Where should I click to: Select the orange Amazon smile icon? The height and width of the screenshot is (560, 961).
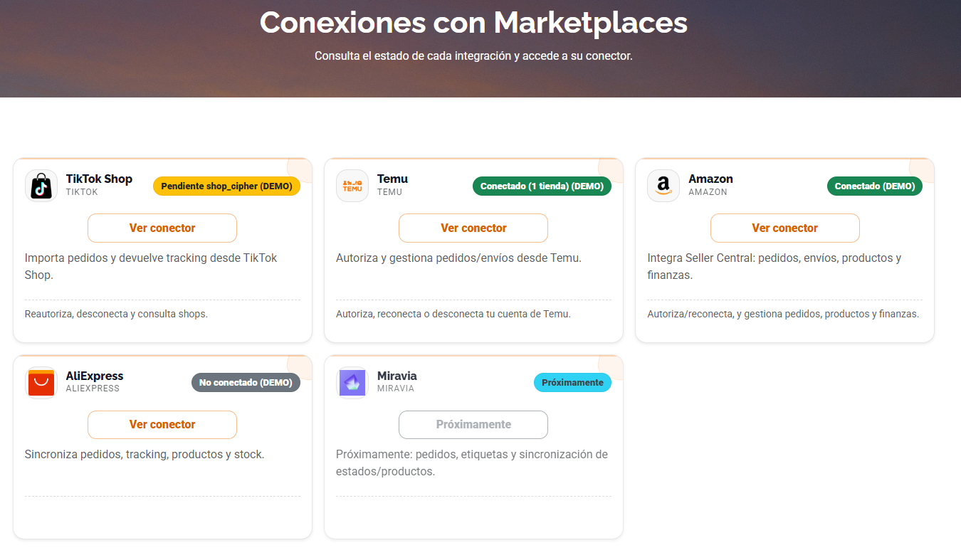tap(663, 185)
